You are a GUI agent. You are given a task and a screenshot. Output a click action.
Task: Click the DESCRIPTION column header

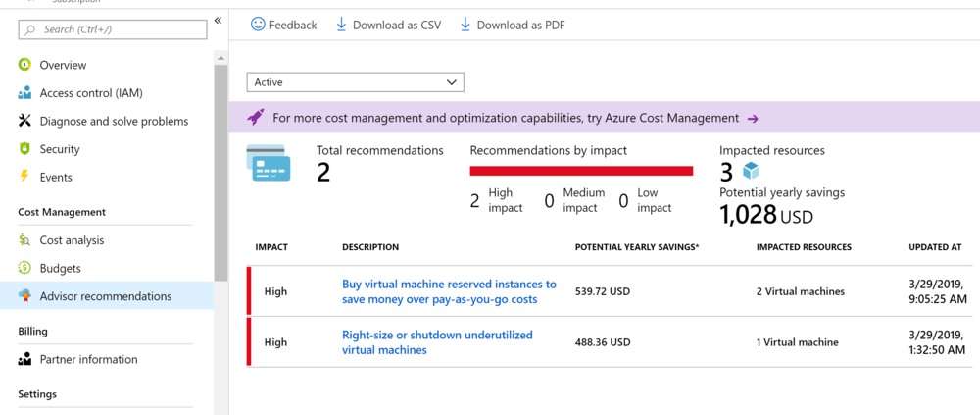tap(370, 247)
